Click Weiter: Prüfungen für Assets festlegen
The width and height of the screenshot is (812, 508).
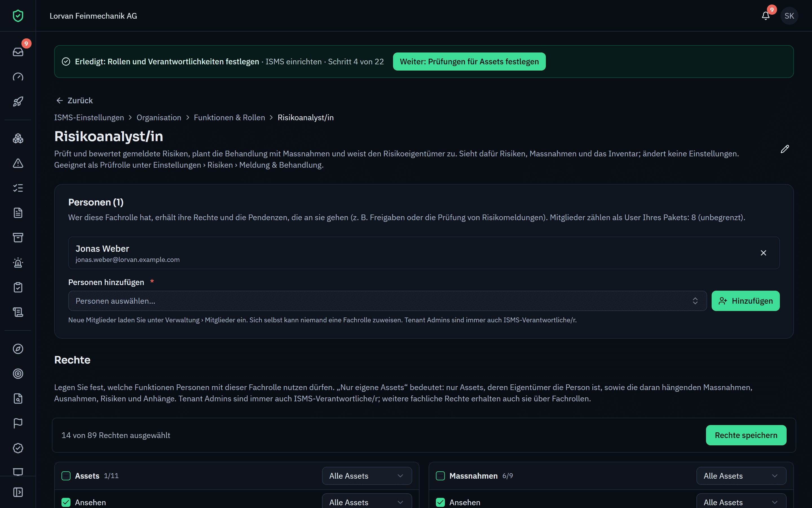point(469,62)
